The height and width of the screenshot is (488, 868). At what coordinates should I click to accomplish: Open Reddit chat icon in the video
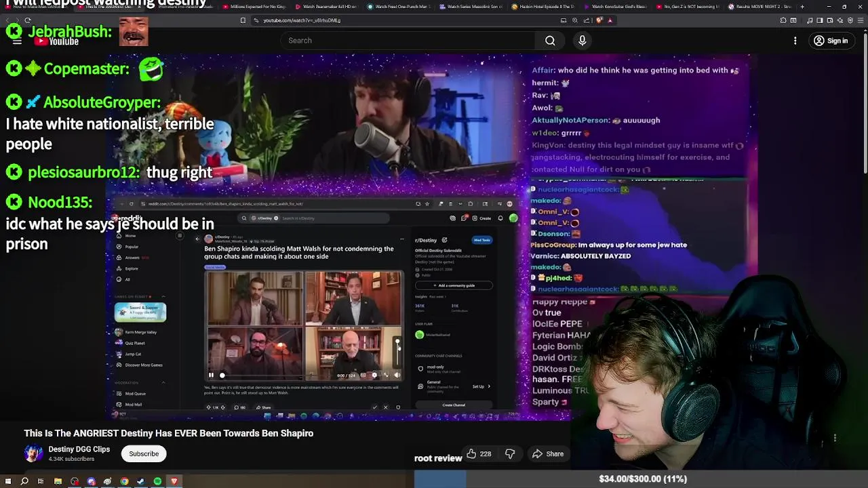pyautogui.click(x=463, y=218)
